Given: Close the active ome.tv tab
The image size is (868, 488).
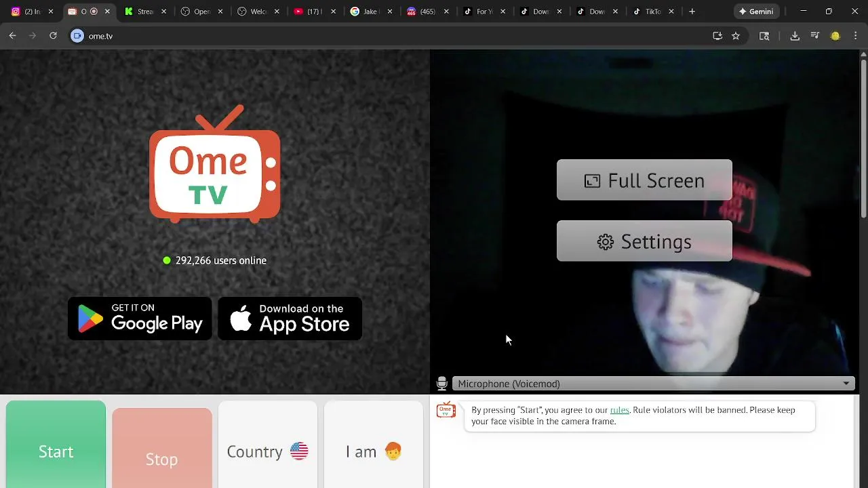Looking at the screenshot, I should coord(106,12).
